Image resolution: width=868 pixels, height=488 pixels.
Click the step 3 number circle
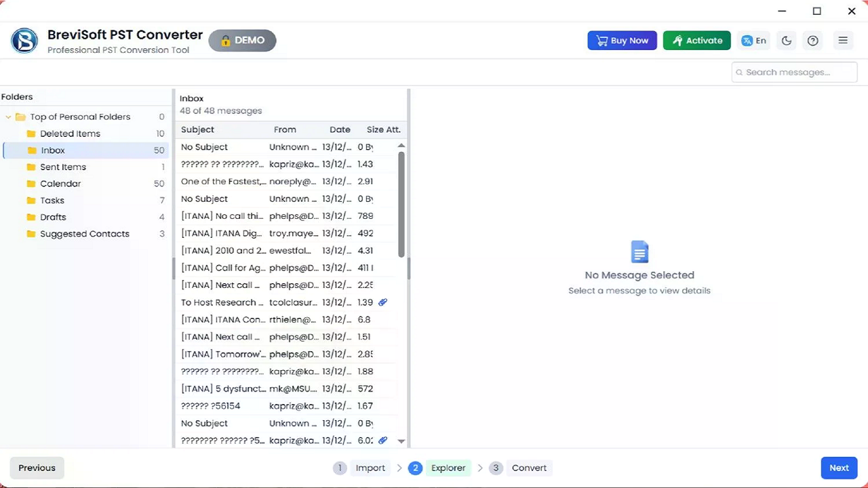496,468
